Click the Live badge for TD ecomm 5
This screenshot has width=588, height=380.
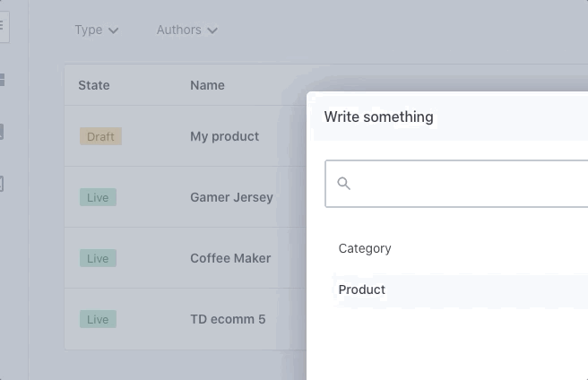pos(98,319)
